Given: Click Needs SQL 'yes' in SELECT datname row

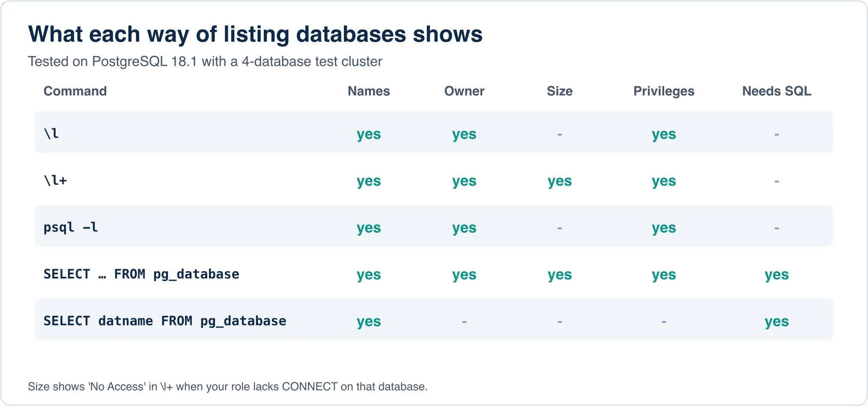Looking at the screenshot, I should [777, 322].
